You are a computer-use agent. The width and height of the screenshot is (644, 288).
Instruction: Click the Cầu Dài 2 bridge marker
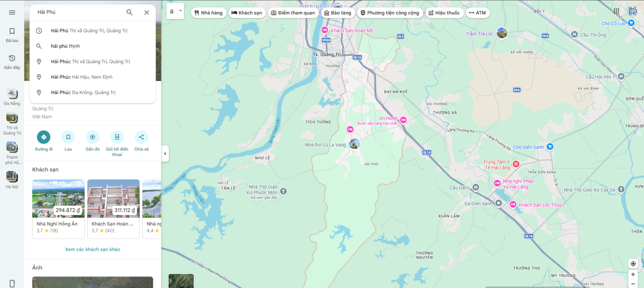(476, 187)
